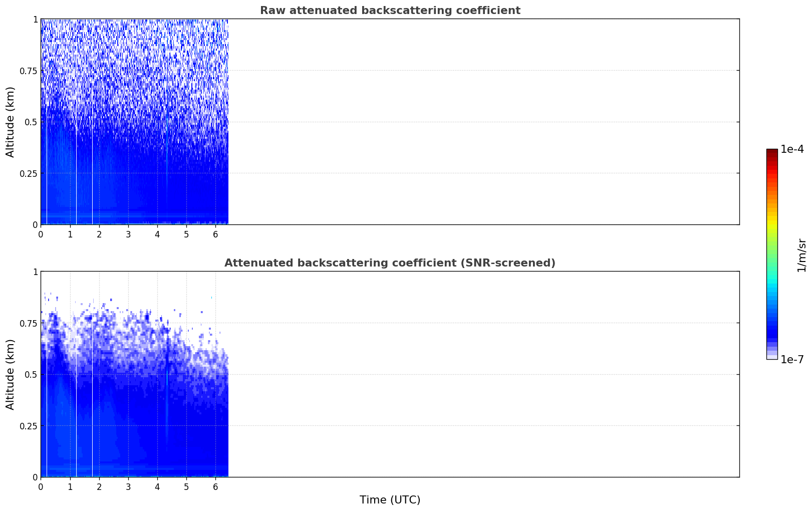Click time tick '1' under the SNR-screened plot

coord(70,486)
